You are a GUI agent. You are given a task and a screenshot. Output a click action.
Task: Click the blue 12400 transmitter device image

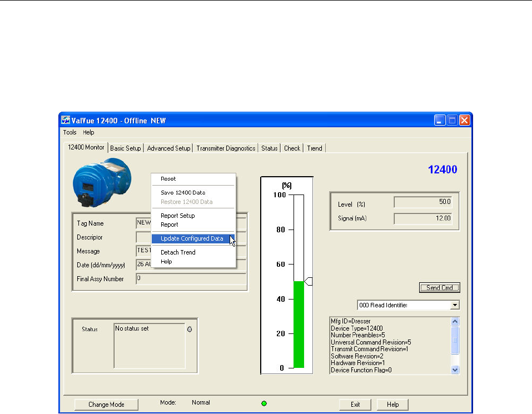102,182
